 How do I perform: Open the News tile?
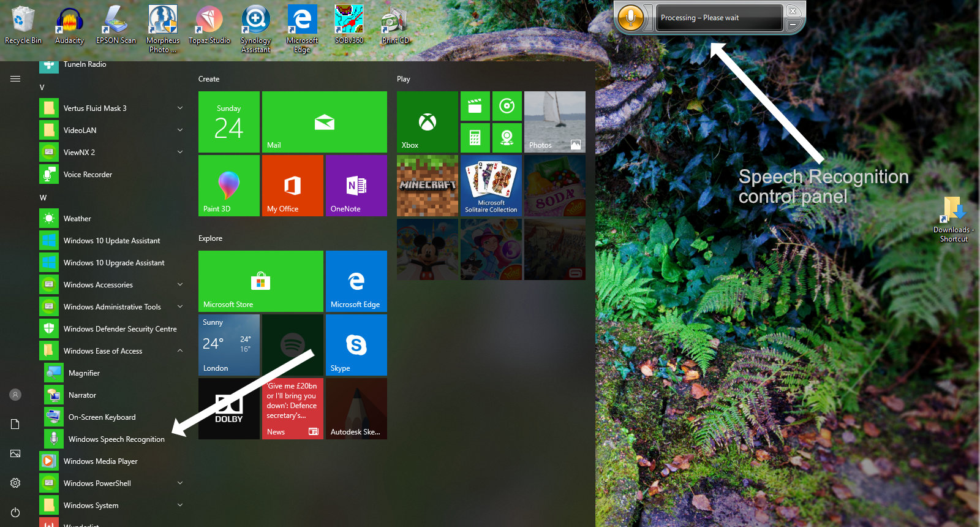[x=293, y=409]
